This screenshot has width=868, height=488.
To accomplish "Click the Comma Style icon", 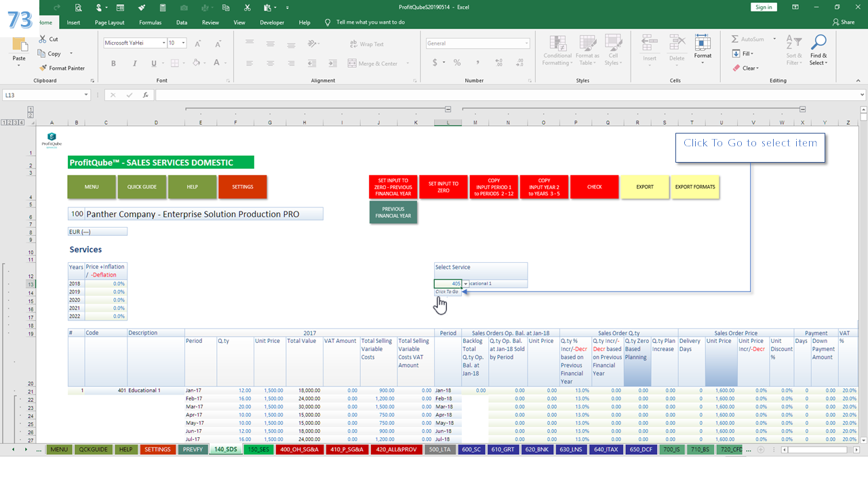I will point(477,62).
